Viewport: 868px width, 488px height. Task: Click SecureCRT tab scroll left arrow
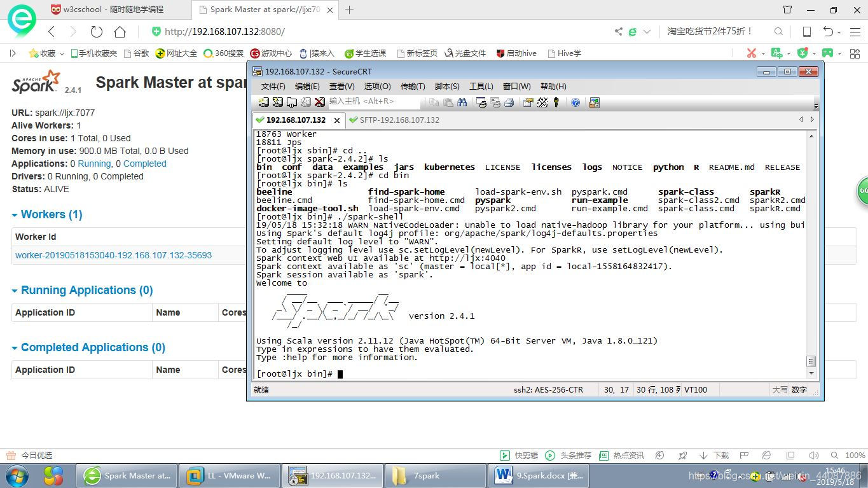(801, 120)
